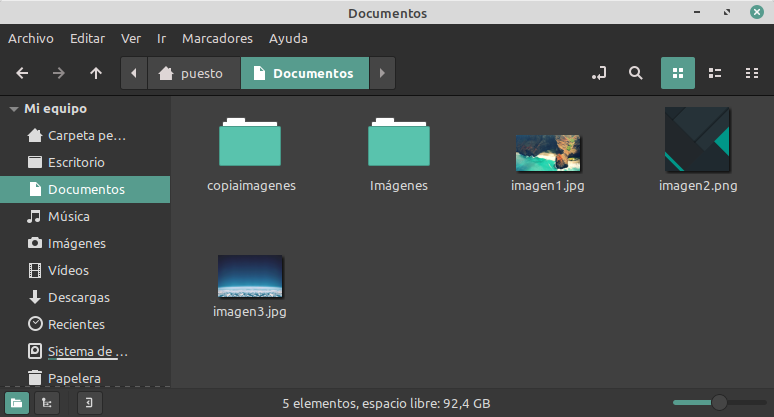774x417 pixels.
Task: Click the search magnifier icon
Action: (x=635, y=73)
